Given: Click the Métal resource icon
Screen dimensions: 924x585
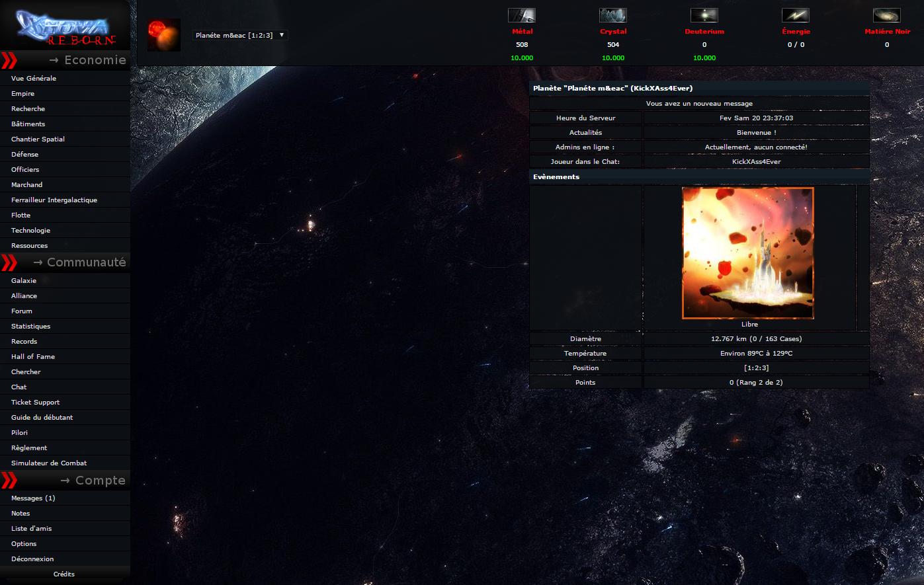Looking at the screenshot, I should (x=521, y=14).
